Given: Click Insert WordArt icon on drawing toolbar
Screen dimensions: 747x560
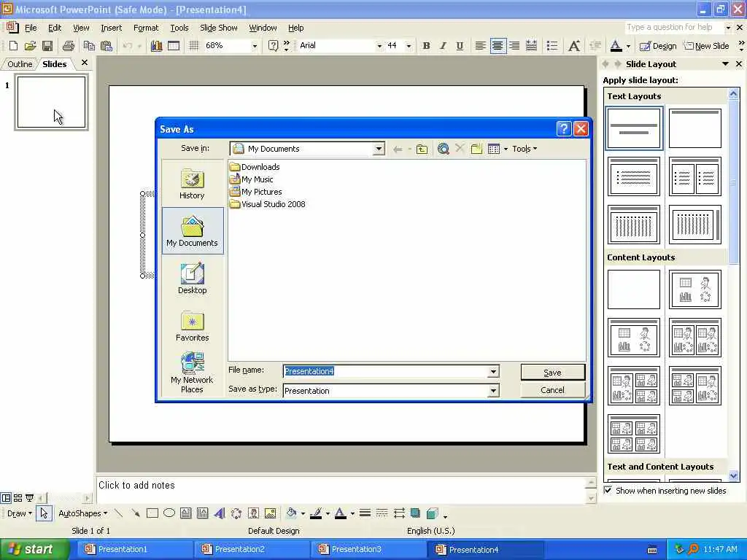Looking at the screenshot, I should [219, 513].
